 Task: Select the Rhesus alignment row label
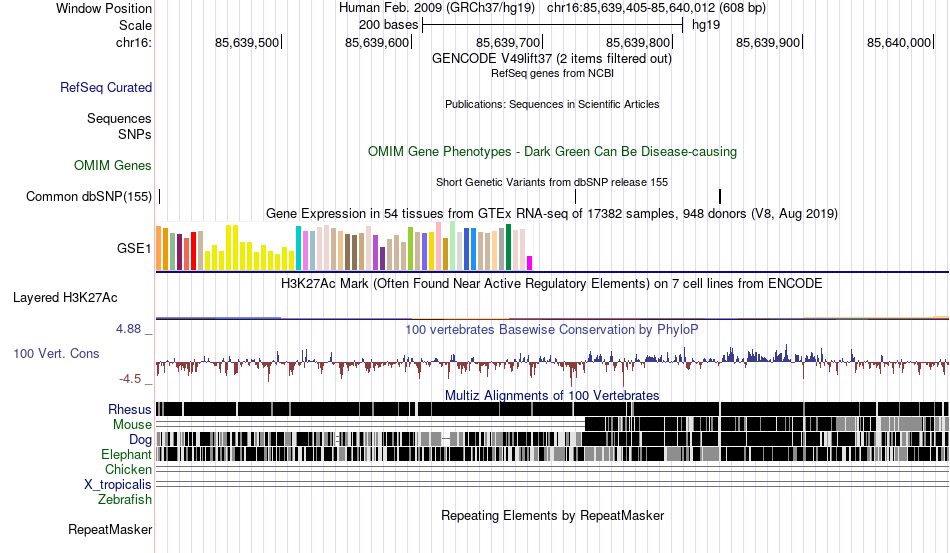pos(130,409)
